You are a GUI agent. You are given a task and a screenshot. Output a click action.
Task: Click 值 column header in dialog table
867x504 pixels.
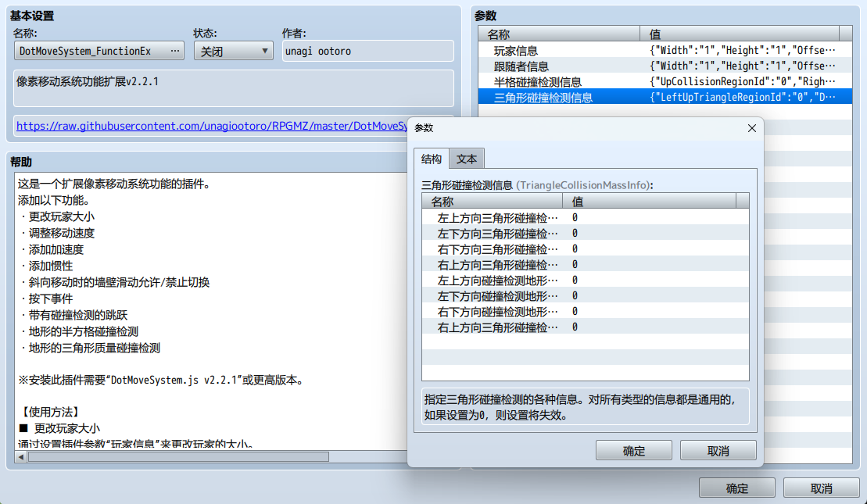(x=649, y=201)
